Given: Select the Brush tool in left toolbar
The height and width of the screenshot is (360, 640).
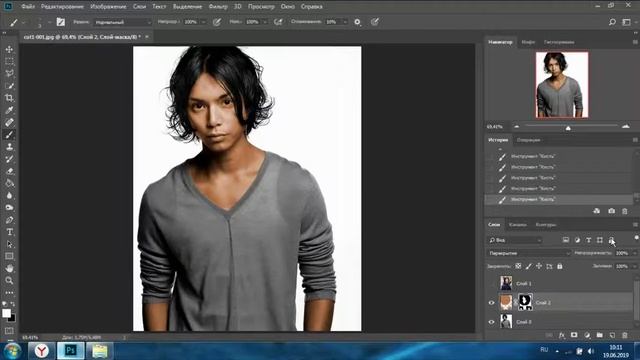Looking at the screenshot, I should click(9, 135).
